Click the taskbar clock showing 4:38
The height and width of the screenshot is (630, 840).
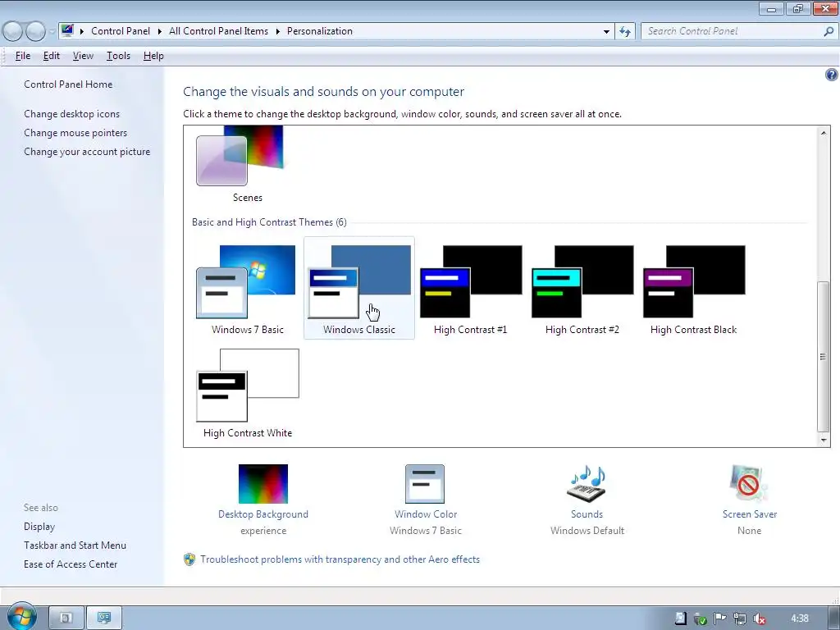pyautogui.click(x=800, y=619)
